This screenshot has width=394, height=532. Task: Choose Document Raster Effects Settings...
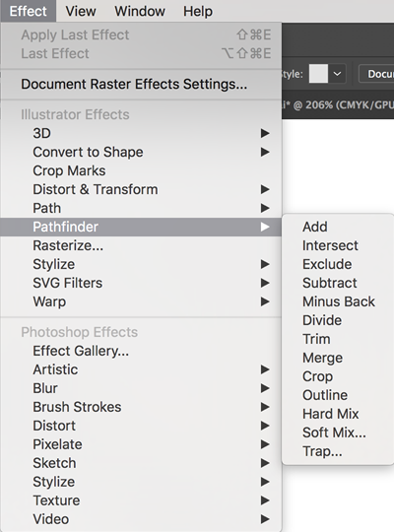[x=141, y=84]
